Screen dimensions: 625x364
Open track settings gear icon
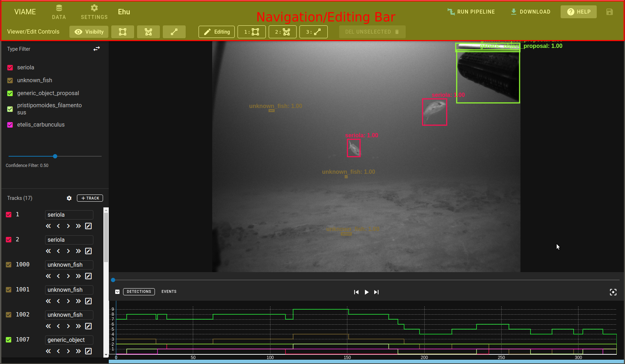pyautogui.click(x=69, y=198)
